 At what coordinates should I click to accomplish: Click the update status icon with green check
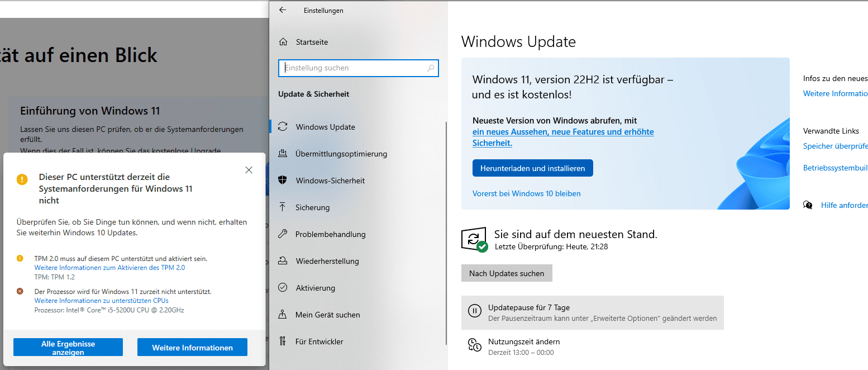tap(474, 240)
